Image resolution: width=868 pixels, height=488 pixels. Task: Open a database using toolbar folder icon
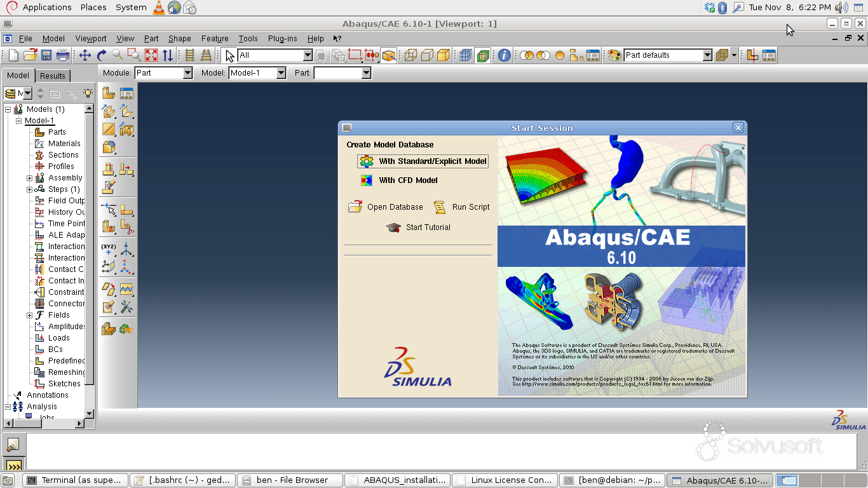(x=30, y=55)
